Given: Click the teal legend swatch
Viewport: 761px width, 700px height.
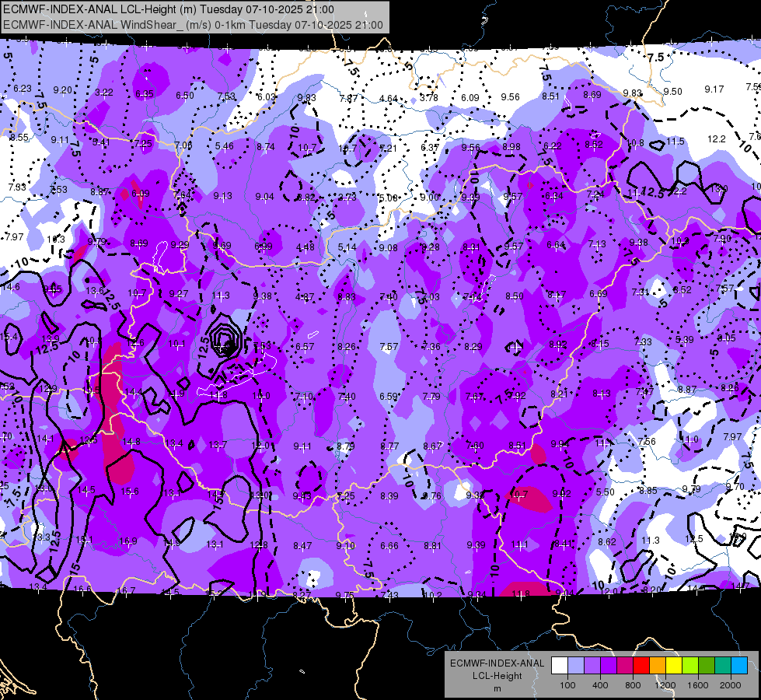Looking at the screenshot, I should (x=723, y=666).
